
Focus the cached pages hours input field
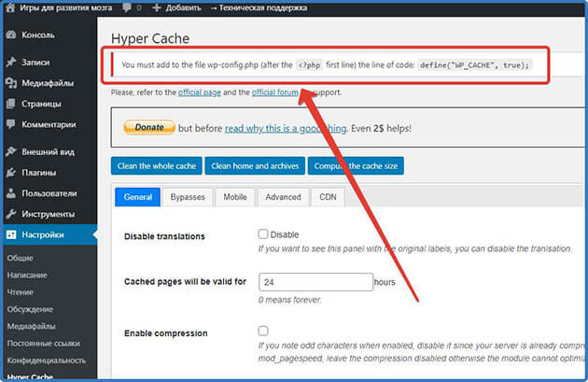click(315, 282)
